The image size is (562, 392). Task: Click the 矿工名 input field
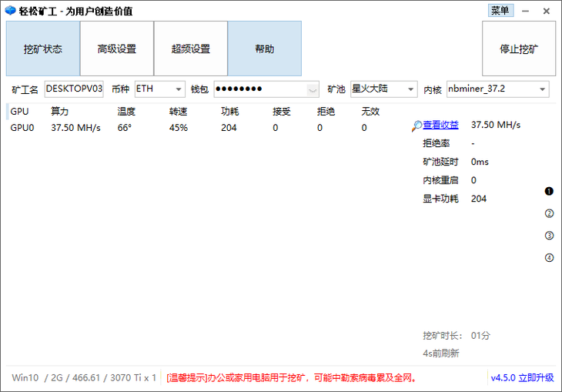tap(74, 89)
